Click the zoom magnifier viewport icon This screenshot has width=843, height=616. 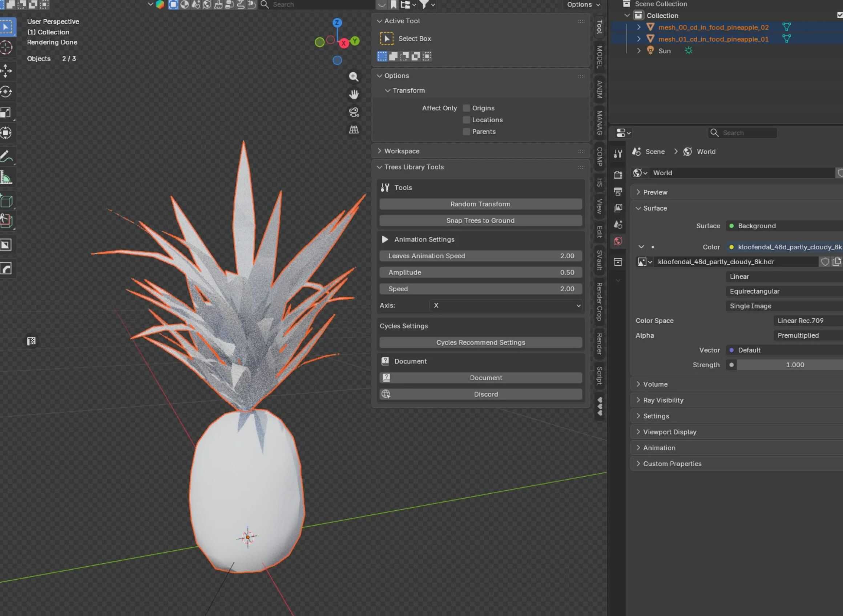[x=354, y=77]
